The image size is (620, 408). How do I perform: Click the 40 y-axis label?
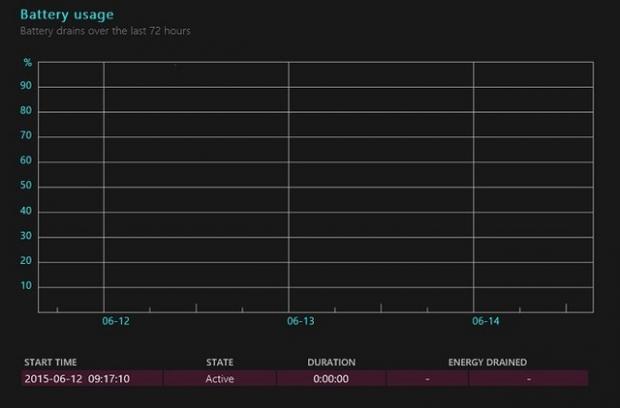(x=26, y=211)
